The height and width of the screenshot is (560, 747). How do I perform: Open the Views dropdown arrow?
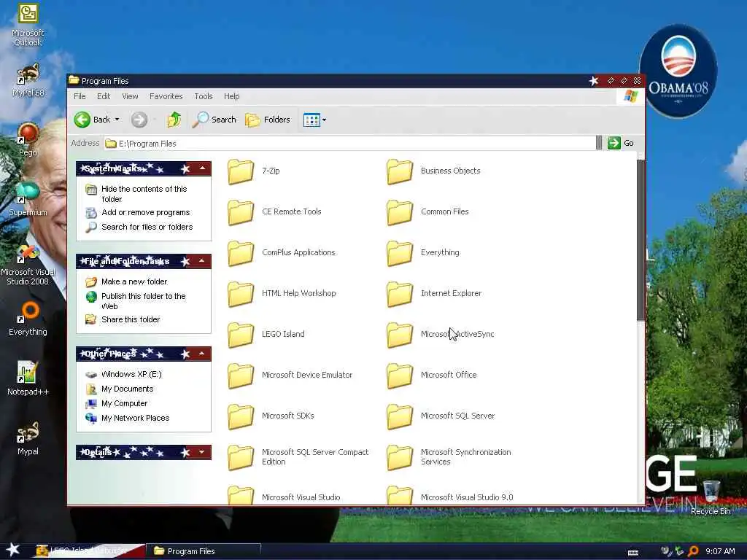point(325,120)
